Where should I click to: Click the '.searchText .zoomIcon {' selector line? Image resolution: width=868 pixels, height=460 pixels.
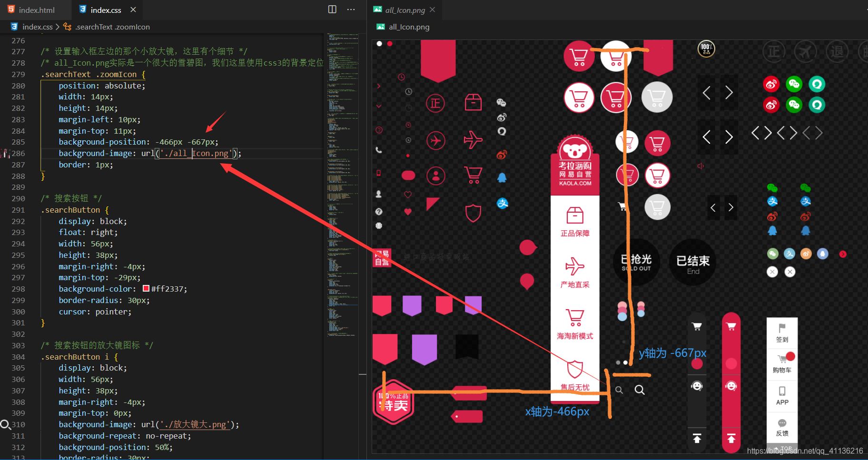pyautogui.click(x=93, y=74)
